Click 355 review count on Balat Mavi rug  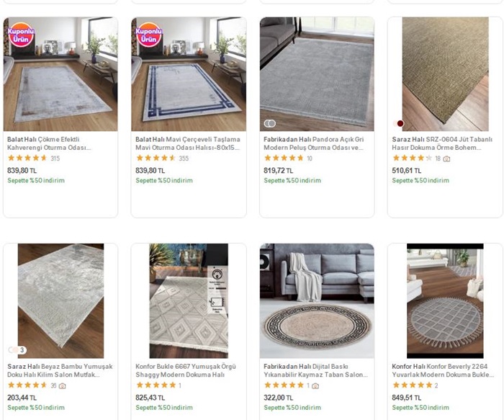click(184, 158)
